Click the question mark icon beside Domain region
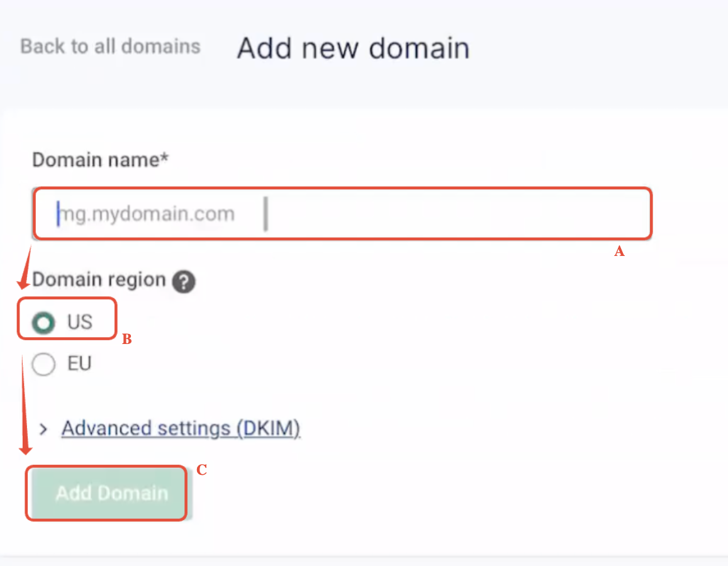This screenshot has width=728, height=566. [x=183, y=282]
